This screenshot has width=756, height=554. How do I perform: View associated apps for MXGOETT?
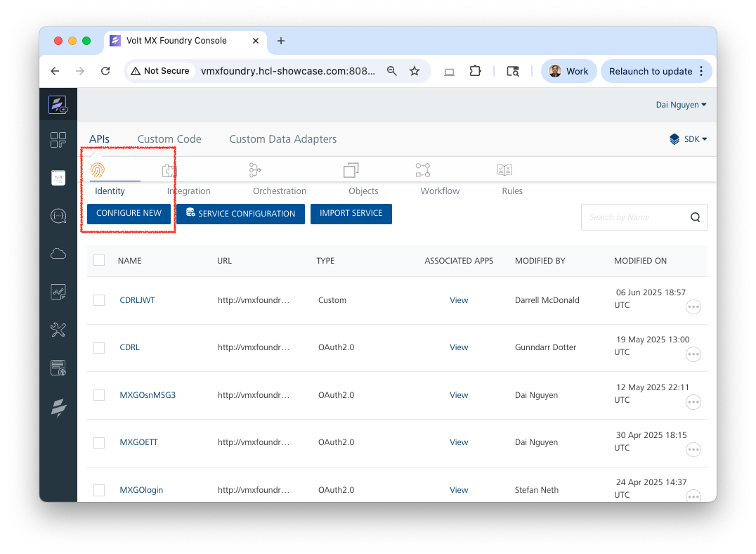tap(459, 442)
